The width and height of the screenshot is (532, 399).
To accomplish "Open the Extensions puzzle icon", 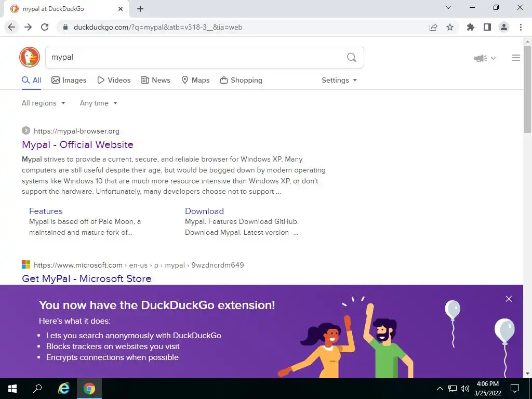I will click(471, 27).
